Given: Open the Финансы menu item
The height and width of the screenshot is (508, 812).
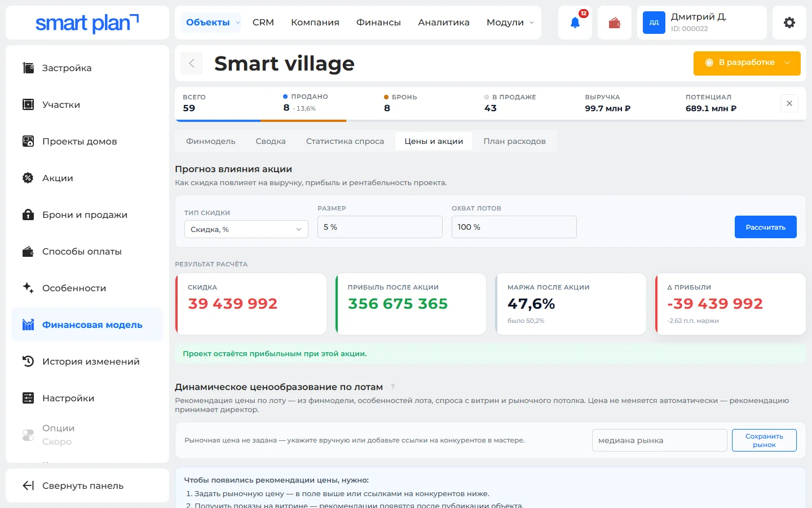Looking at the screenshot, I should [x=378, y=23].
